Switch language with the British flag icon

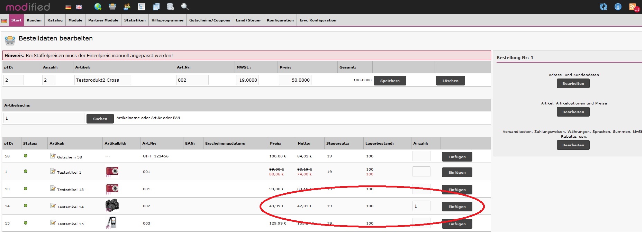pyautogui.click(x=79, y=7)
